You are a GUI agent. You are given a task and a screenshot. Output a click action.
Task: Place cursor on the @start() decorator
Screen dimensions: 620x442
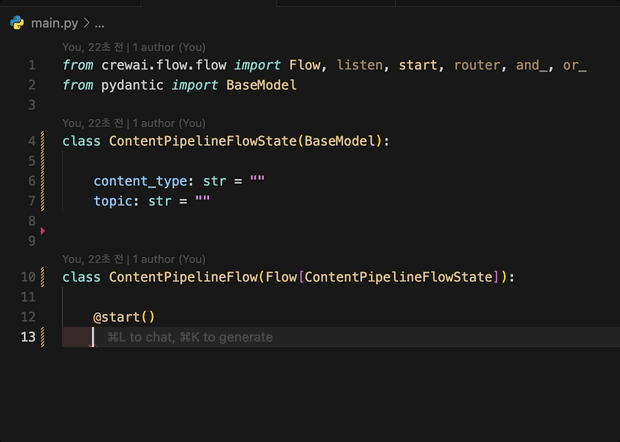coord(124,317)
